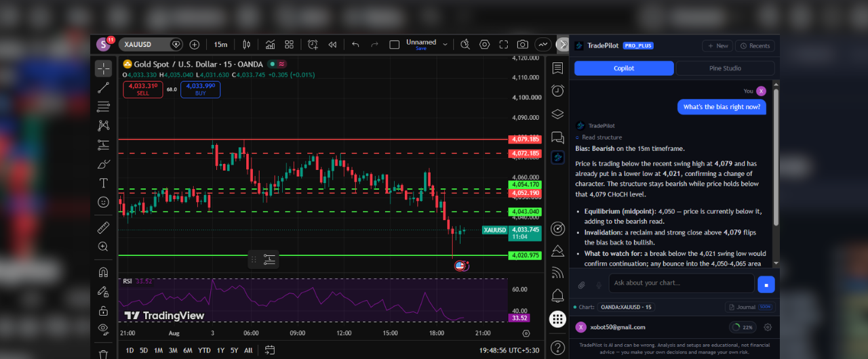868x359 pixels.
Task: Open the layout setup square icon
Action: (395, 44)
